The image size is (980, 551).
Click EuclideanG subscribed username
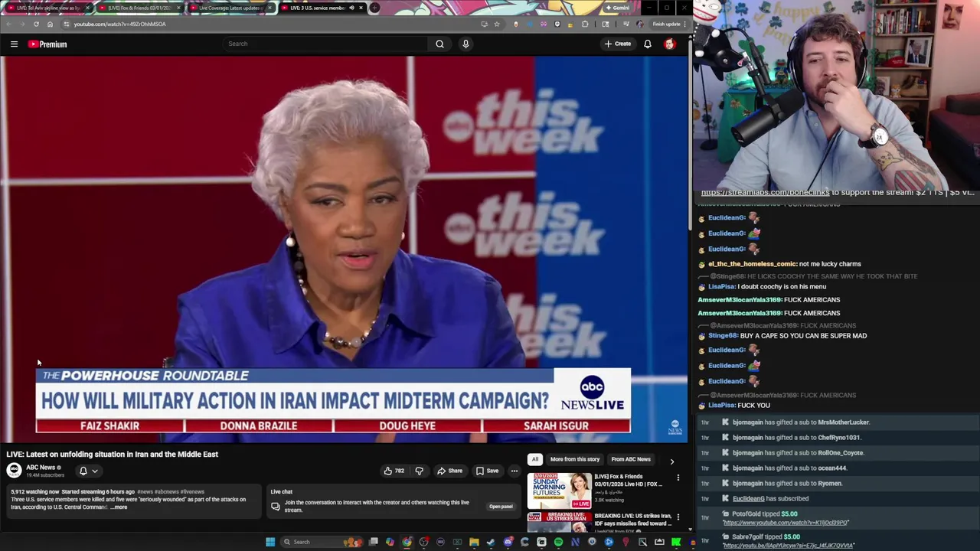tap(749, 499)
